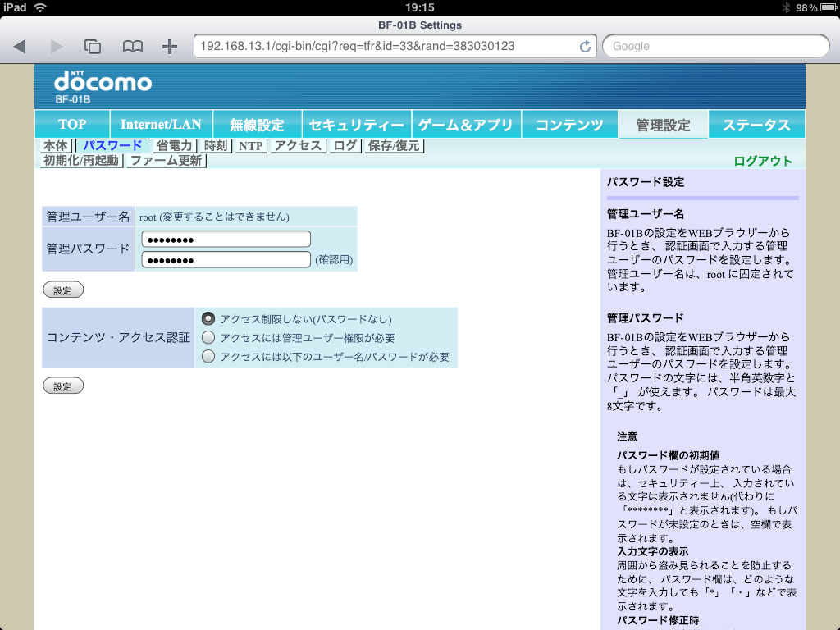Viewport: 840px width, 630px height.
Task: Click the NTT docomo logo
Action: [103, 81]
